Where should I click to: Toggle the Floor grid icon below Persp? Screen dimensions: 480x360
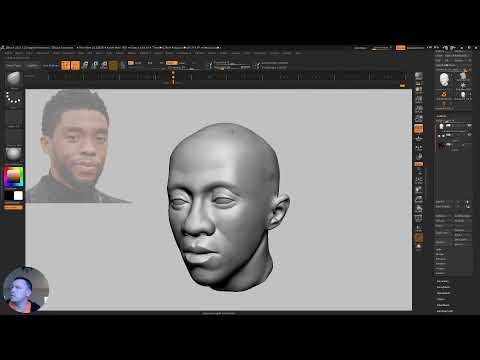(419, 138)
